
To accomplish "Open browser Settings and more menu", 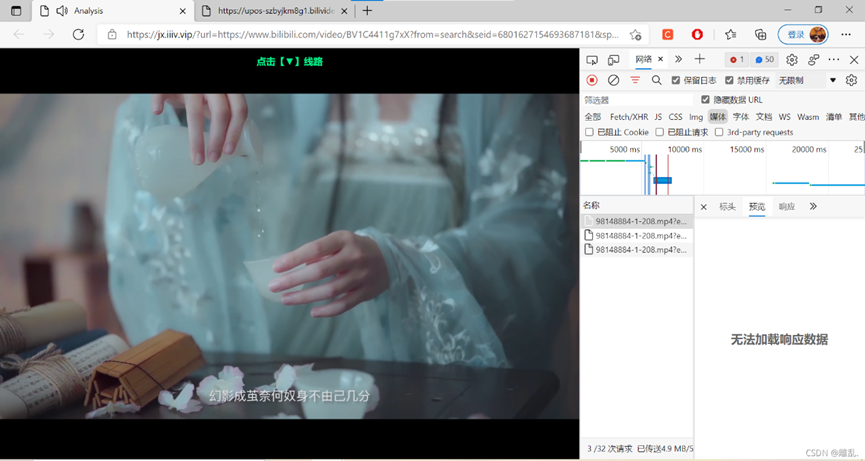I will coord(846,34).
